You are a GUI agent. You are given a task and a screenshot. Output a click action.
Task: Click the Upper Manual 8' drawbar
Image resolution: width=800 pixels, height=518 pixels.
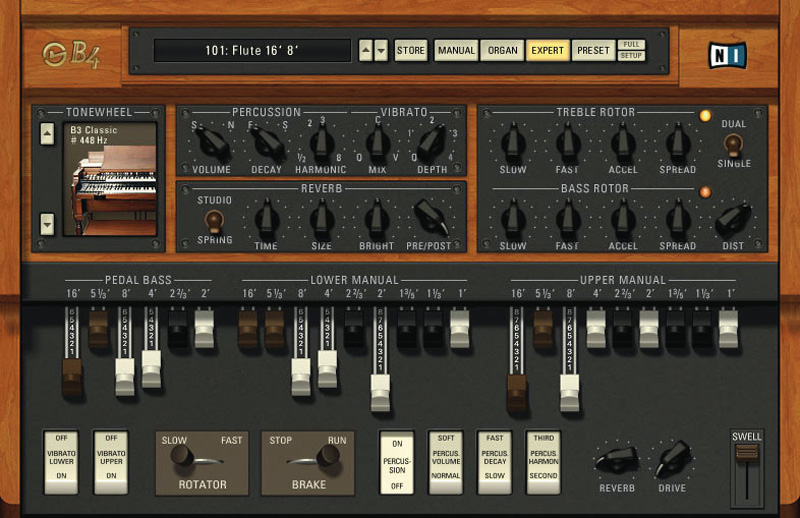click(569, 393)
